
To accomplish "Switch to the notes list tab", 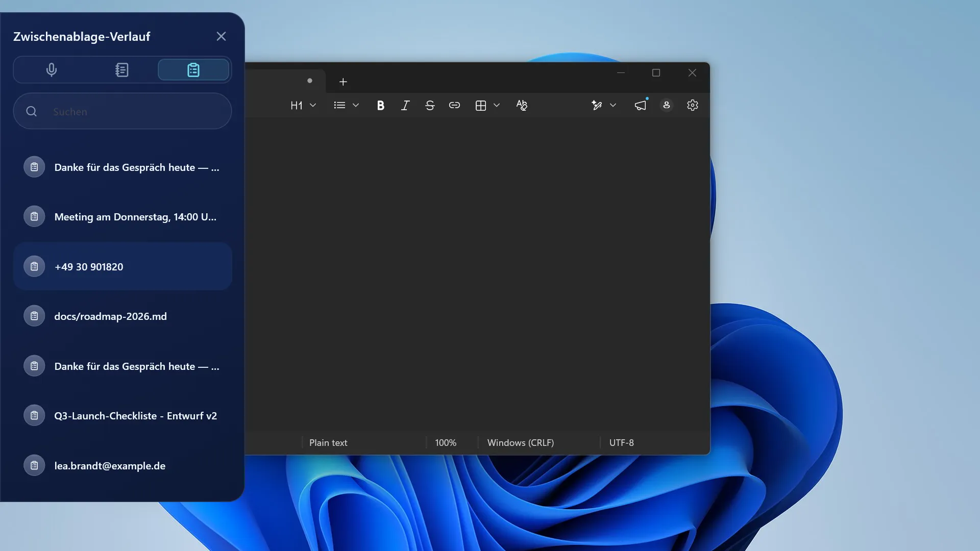I will click(122, 70).
